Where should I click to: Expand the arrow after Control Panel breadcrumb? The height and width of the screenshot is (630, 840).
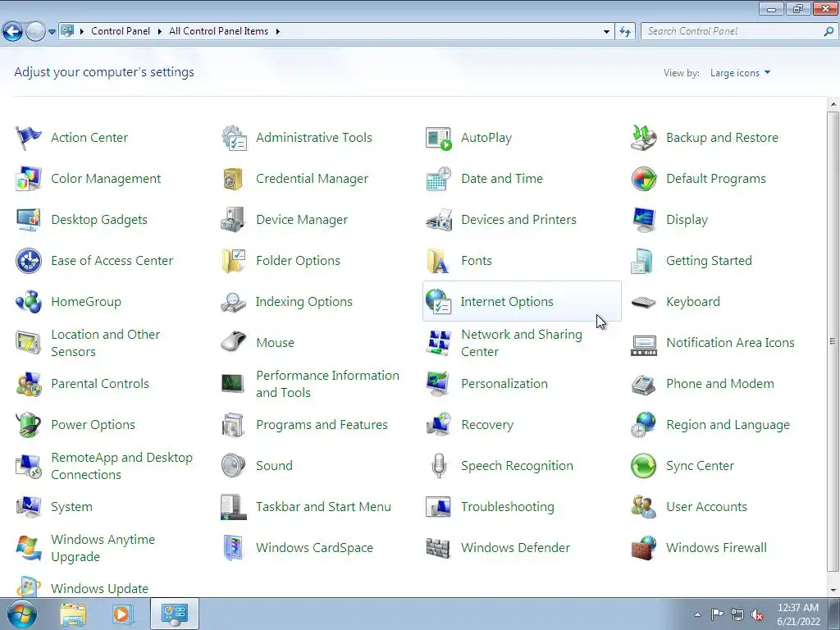(160, 31)
